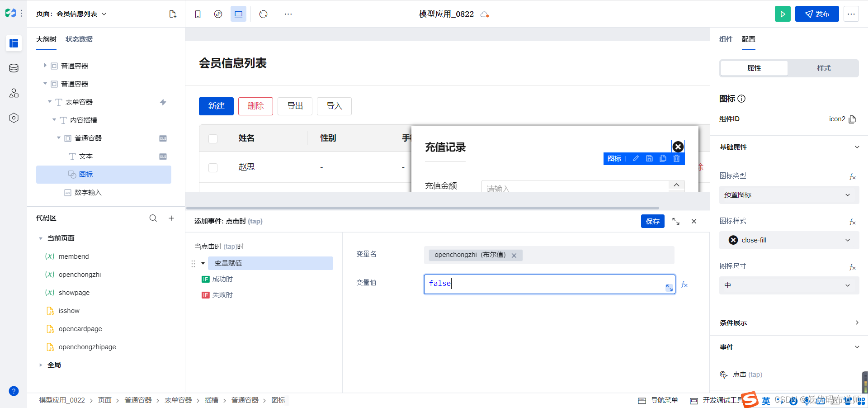This screenshot has height=408, width=868.
Task: Click the 新建 button
Action: (216, 106)
